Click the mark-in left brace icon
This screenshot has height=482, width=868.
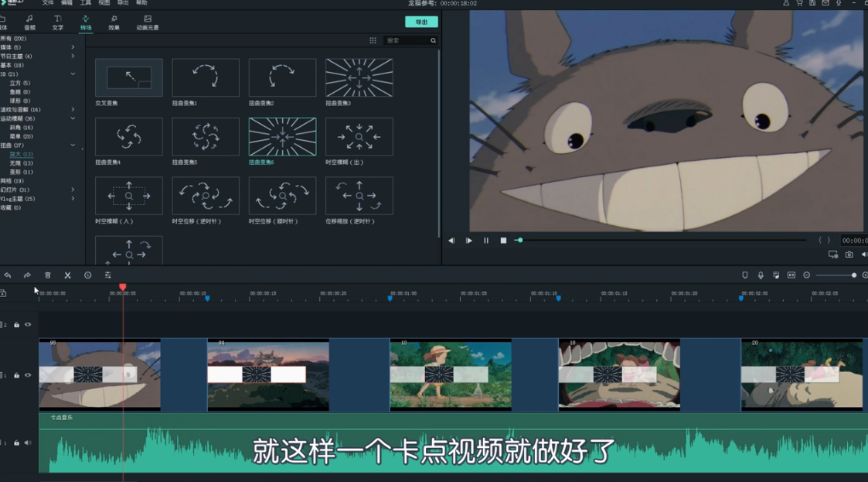[820, 240]
